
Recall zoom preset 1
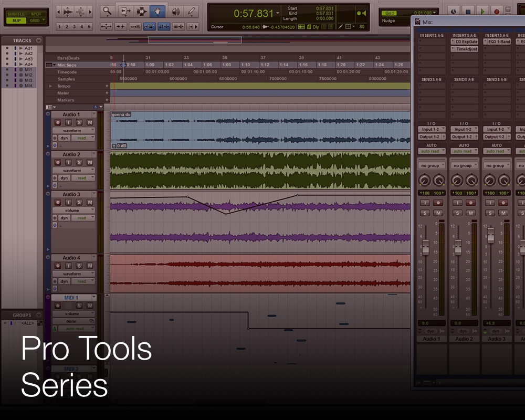(x=59, y=26)
